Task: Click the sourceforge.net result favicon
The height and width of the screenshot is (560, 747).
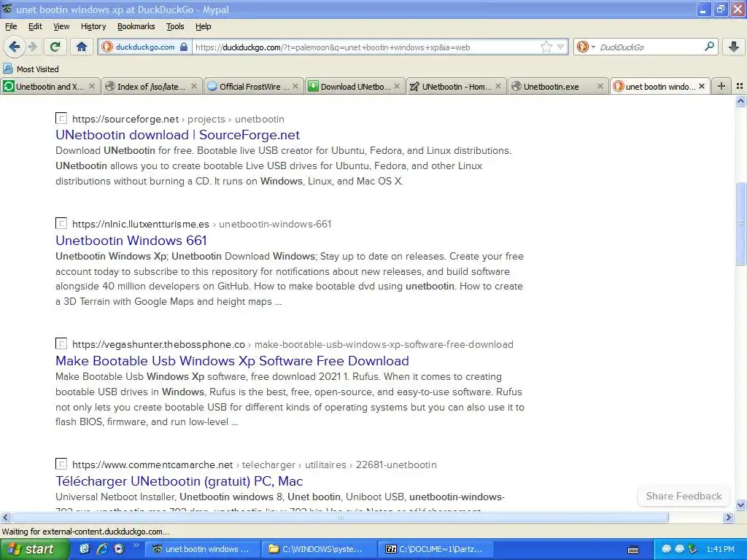Action: coord(61,117)
